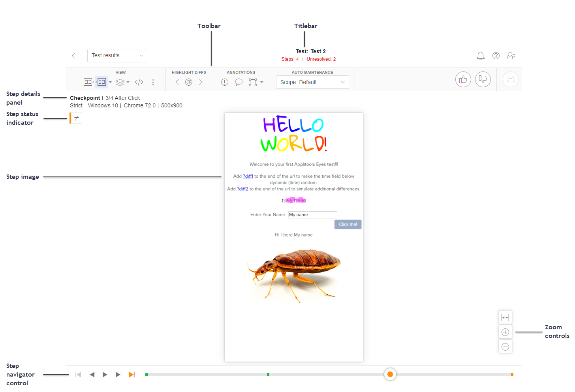Image resolution: width=575 pixels, height=392 pixels.
Task: Click the thumbs up accept button
Action: click(463, 80)
